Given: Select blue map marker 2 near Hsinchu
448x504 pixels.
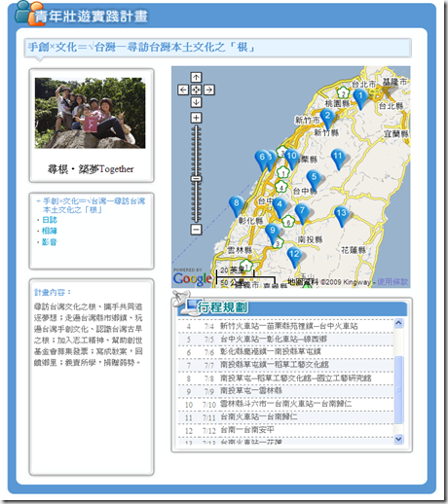Looking at the screenshot, I should pos(327,118).
